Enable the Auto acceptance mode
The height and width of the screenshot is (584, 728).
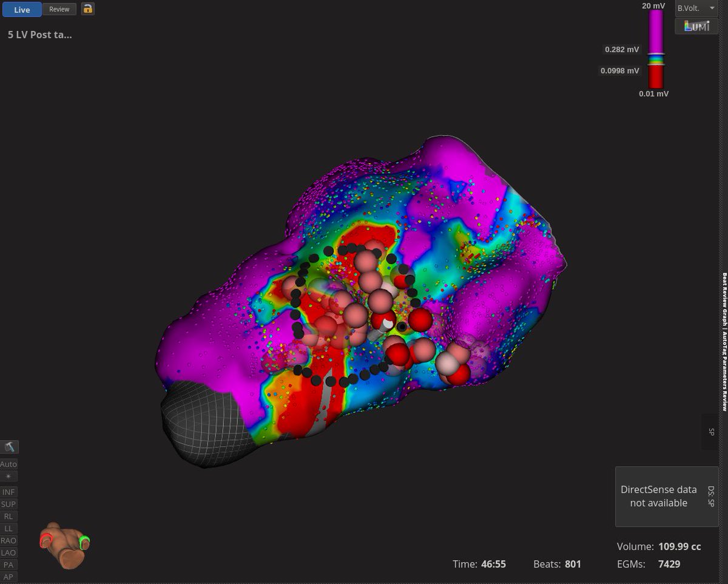(8, 464)
